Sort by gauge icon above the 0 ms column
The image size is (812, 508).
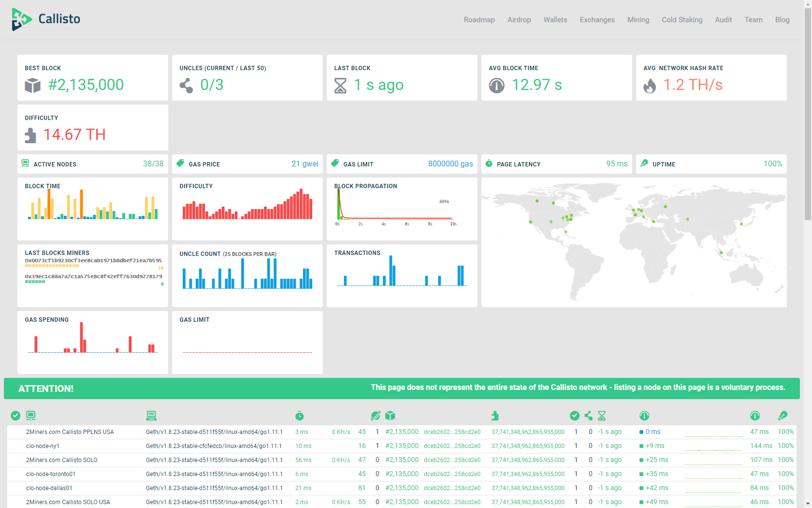click(644, 416)
